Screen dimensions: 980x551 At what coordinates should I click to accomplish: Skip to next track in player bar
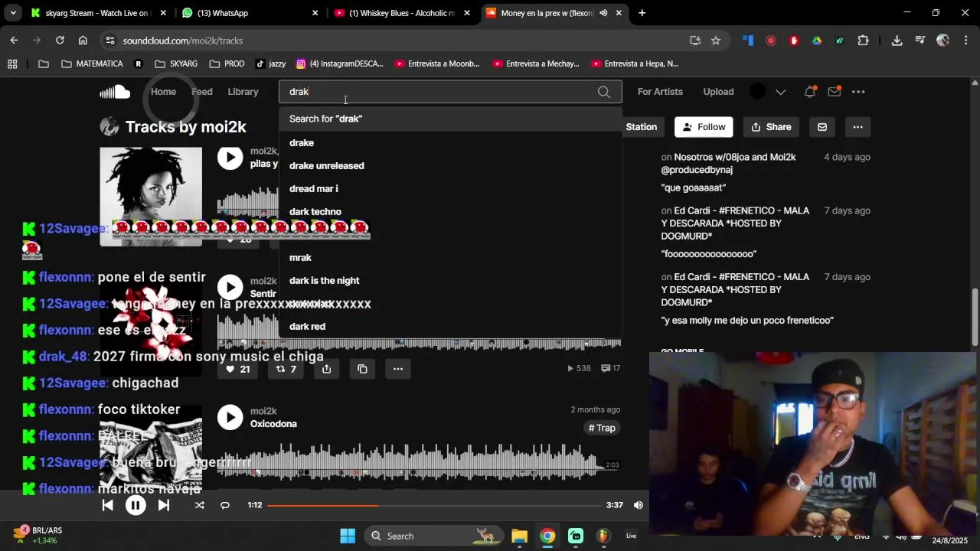(x=163, y=505)
